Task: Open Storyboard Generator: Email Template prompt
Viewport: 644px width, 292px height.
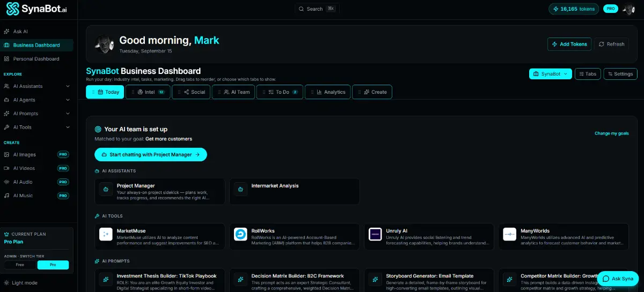Action: [429, 280]
